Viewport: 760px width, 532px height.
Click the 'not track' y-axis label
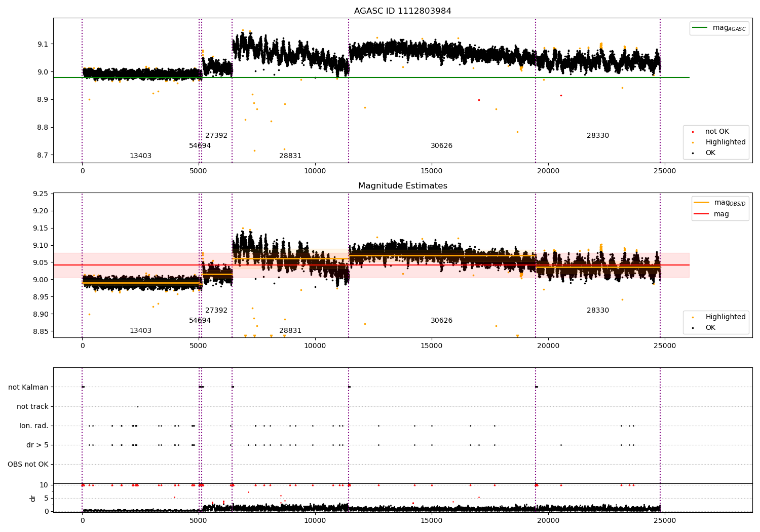point(32,407)
